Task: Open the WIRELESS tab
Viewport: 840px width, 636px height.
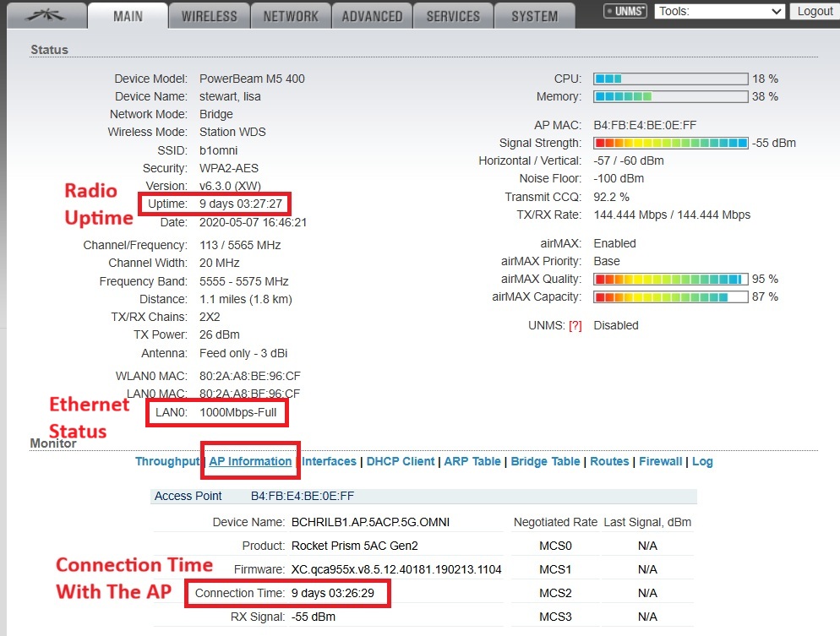Action: pos(209,16)
